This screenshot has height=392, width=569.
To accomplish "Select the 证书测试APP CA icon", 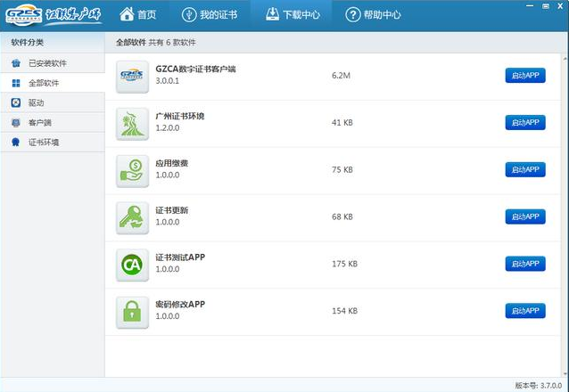I will pyautogui.click(x=132, y=265).
